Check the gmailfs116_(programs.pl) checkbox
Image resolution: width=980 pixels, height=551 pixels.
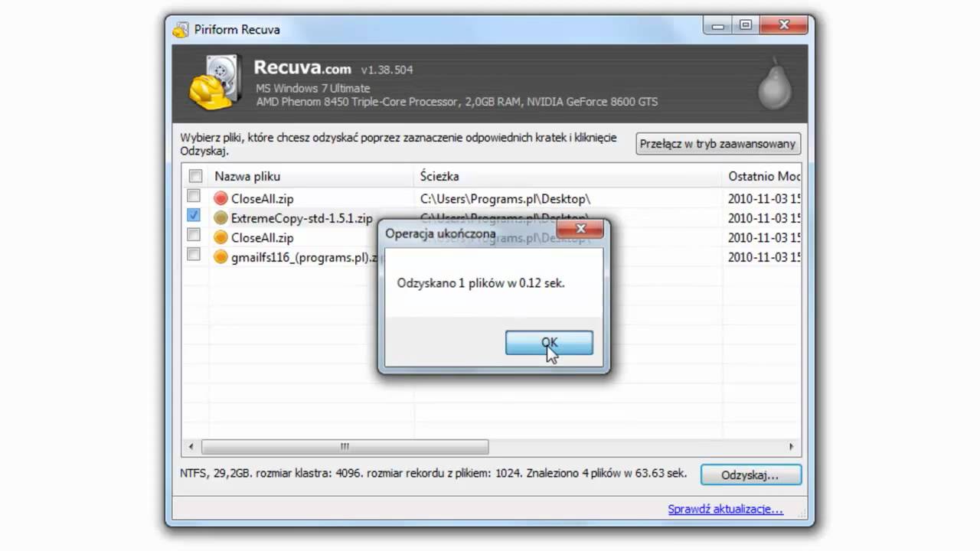click(x=194, y=255)
